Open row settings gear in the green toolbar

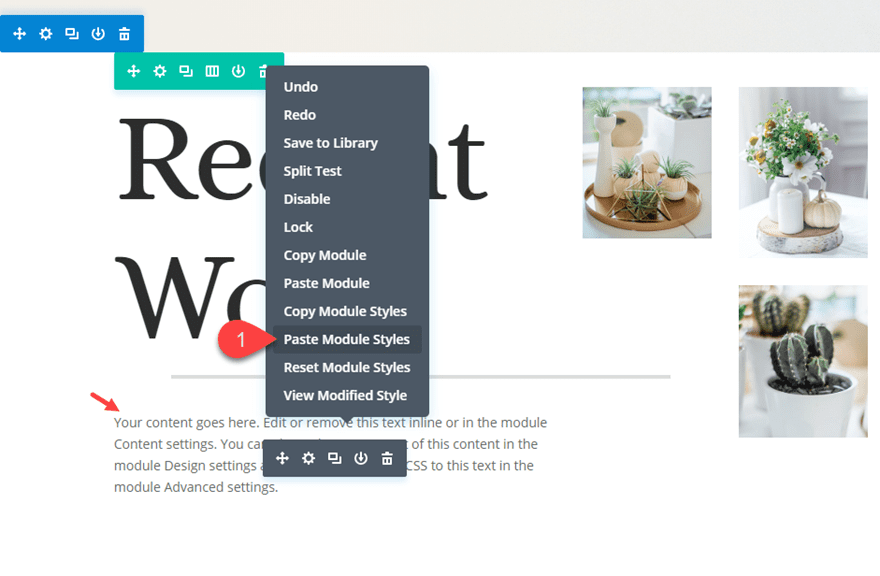click(160, 71)
